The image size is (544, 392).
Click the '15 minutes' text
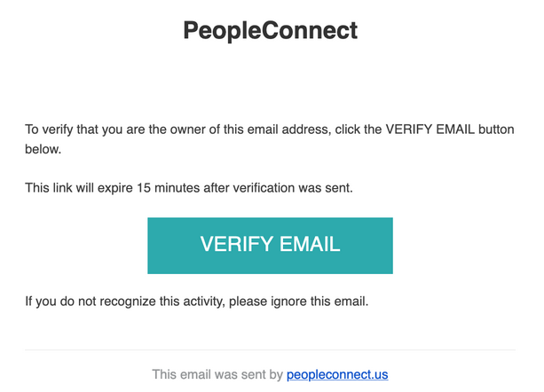coord(176,187)
